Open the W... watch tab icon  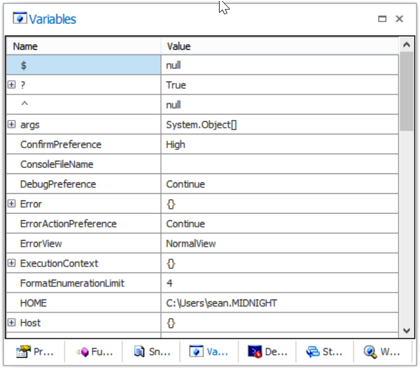coord(370,352)
